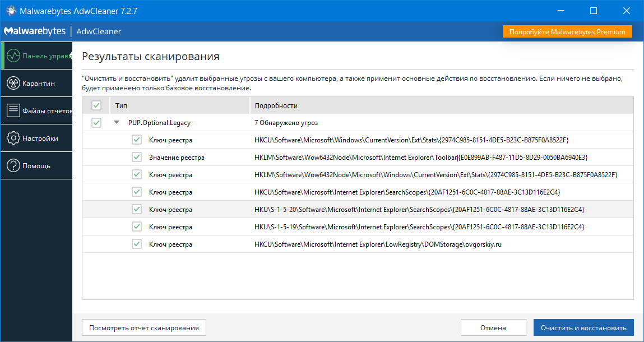Viewport: 644px width, 342px height.
Task: Click the Отмена button
Action: click(493, 327)
